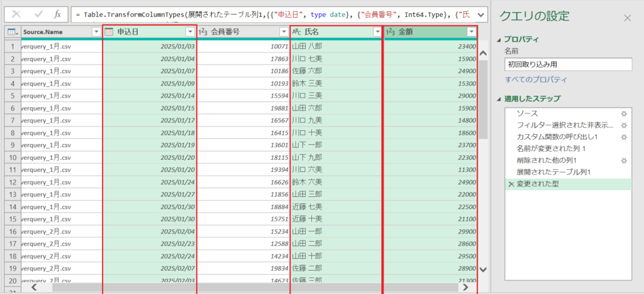Select row number 1 header

click(x=13, y=47)
